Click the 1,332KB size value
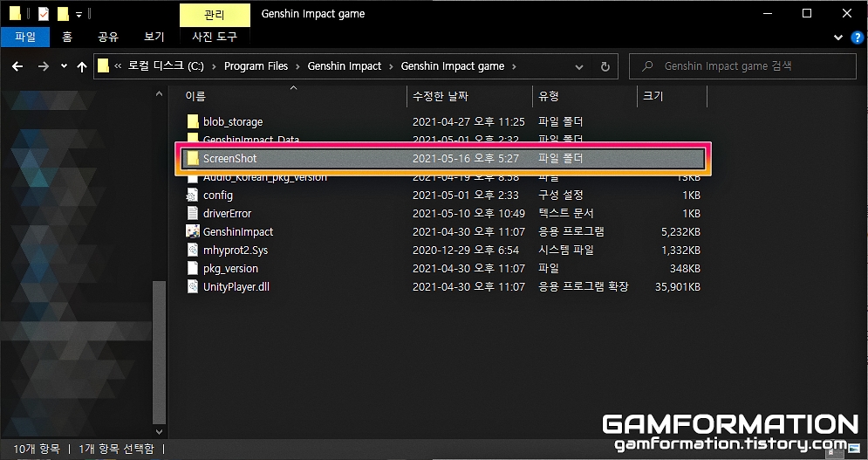Screen dimensions: 868x460 coord(681,250)
